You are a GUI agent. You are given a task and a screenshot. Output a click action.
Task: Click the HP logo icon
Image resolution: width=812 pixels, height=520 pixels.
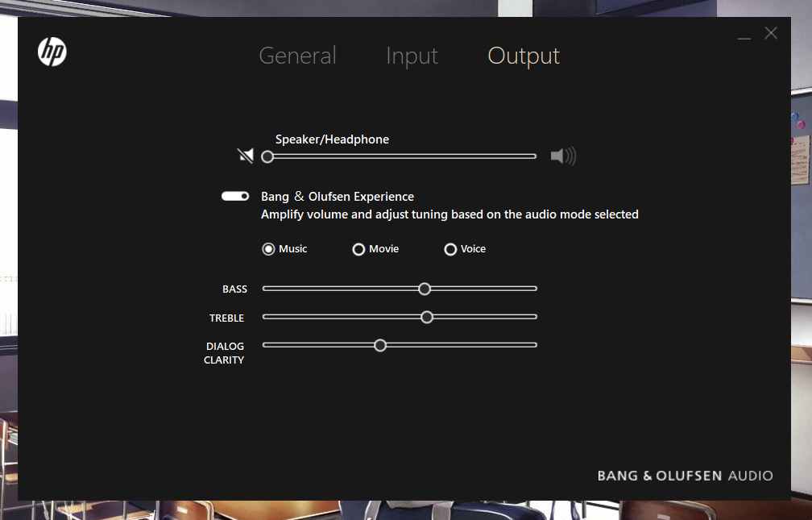pyautogui.click(x=52, y=52)
